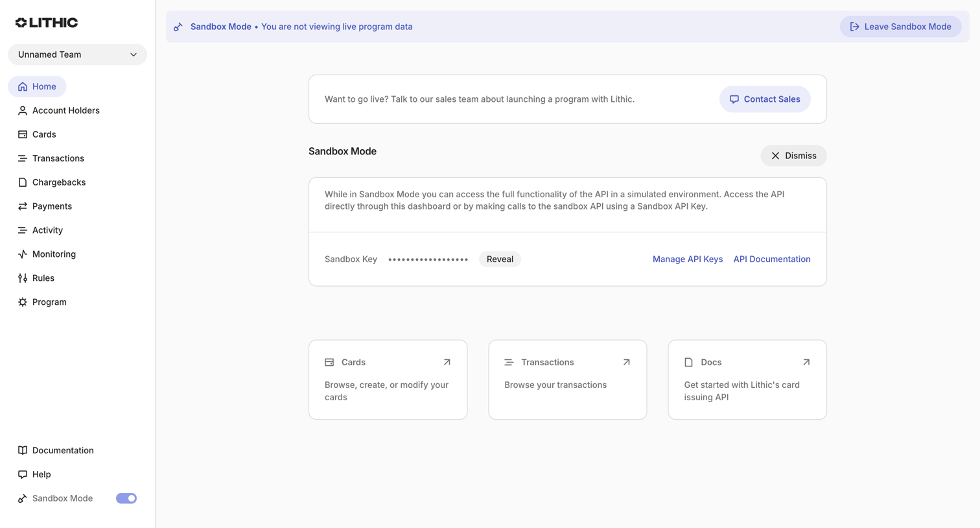Click 'Browse your transactions' tile text
This screenshot has width=980, height=528.
tap(555, 385)
